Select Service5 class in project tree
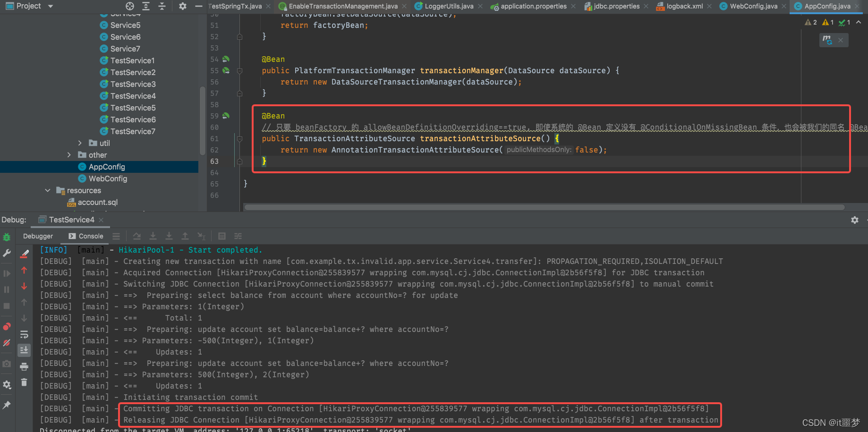868x432 pixels. coord(120,25)
